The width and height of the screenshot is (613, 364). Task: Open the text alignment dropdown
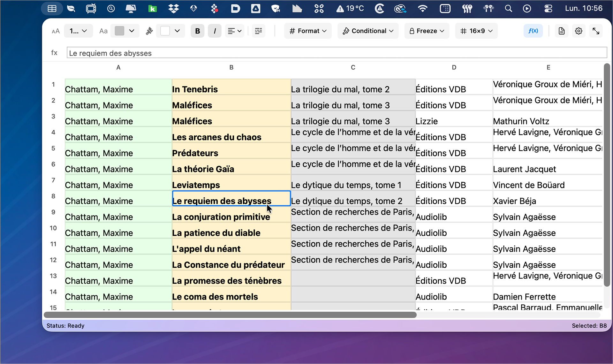(x=235, y=31)
